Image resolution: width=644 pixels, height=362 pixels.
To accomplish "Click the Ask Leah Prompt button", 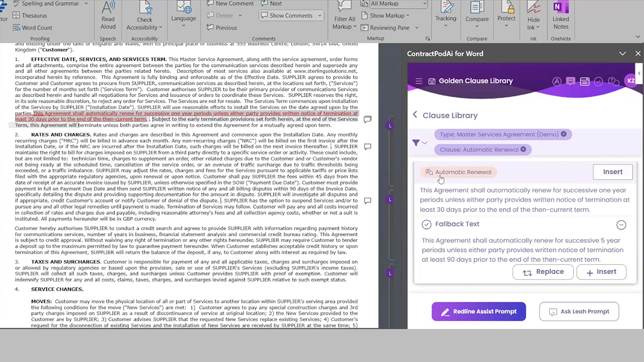I will click(579, 312).
